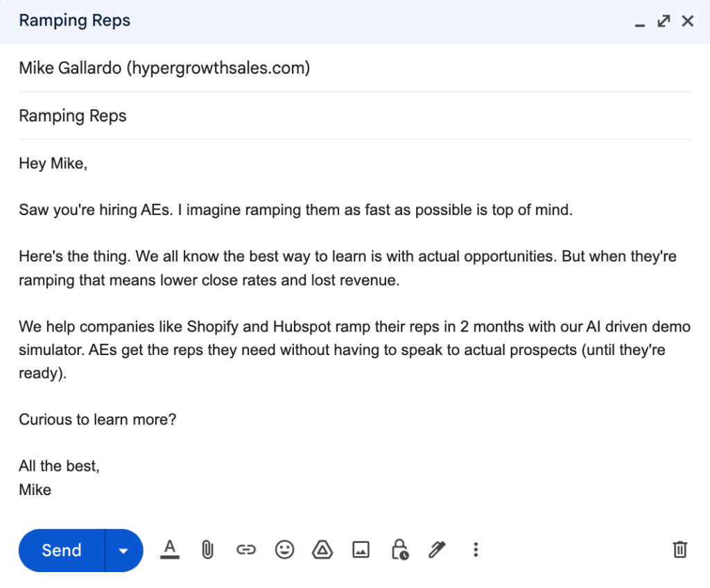The width and height of the screenshot is (710, 588).
Task: Insert a photo into the email
Action: point(361,550)
